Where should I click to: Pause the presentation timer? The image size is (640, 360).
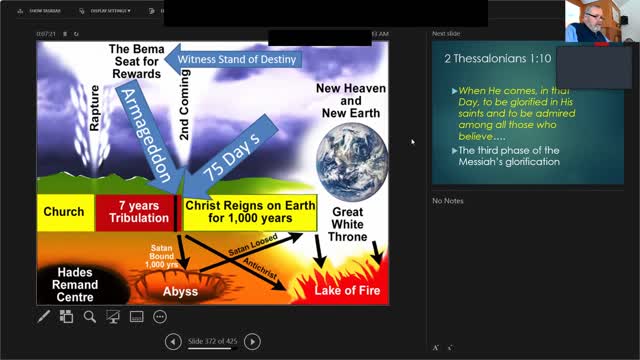pos(65,34)
